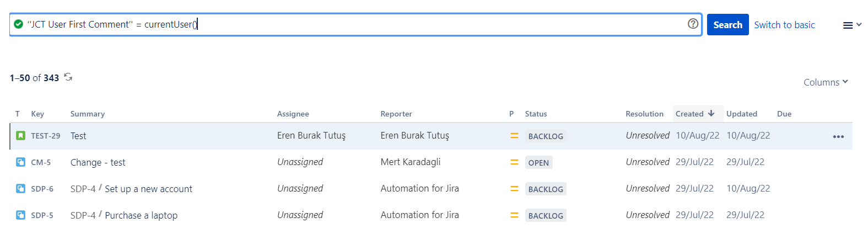Sort by the Key column header

click(37, 114)
